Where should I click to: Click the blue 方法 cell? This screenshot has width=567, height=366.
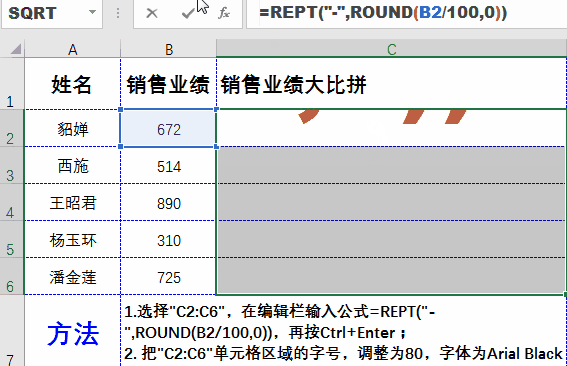pos(72,331)
